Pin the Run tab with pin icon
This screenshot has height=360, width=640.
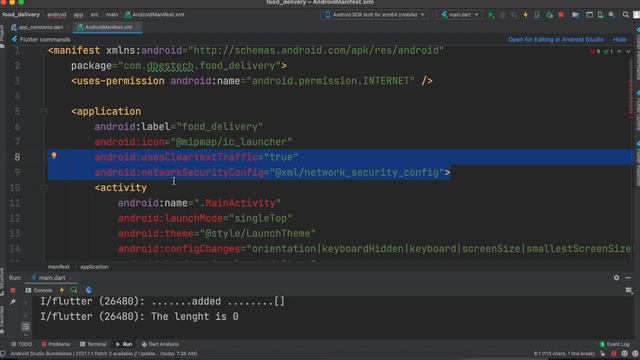click(13, 302)
